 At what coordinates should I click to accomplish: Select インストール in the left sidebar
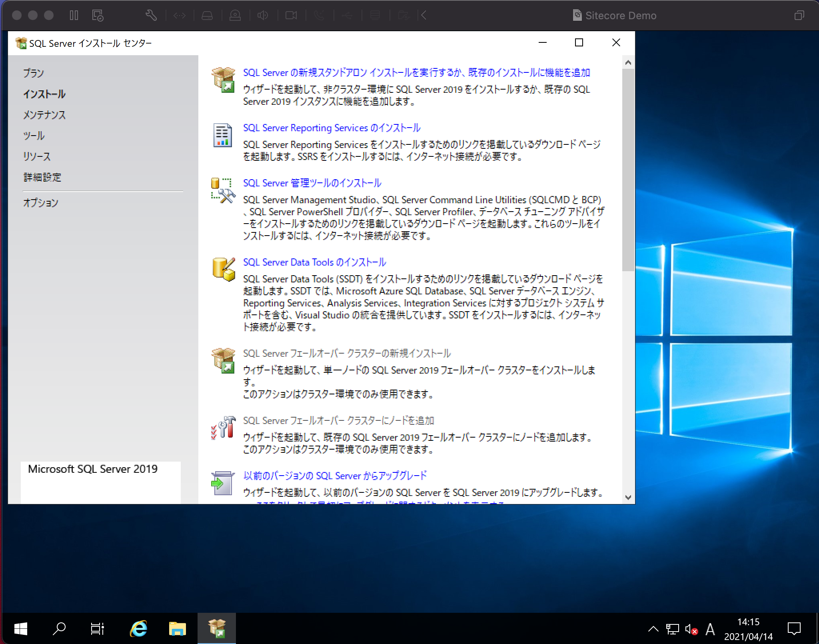[44, 94]
